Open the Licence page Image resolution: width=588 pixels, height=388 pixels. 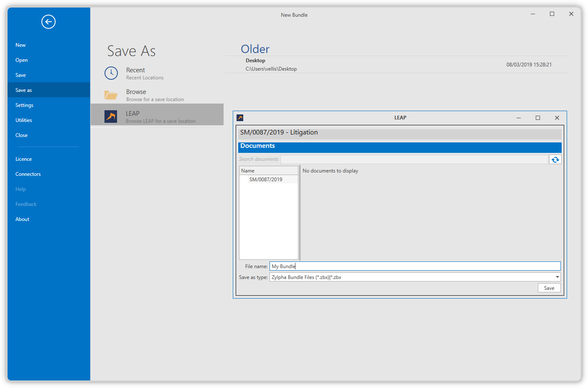(24, 159)
